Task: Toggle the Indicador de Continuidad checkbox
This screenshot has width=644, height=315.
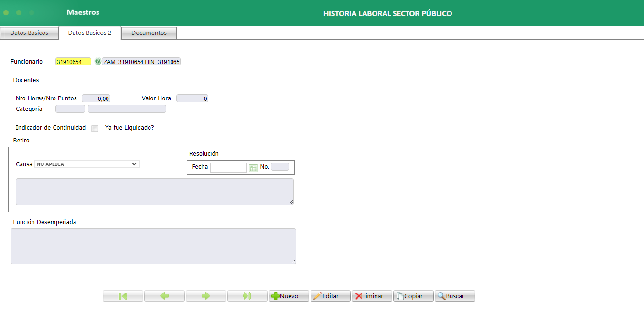Action: (95, 129)
